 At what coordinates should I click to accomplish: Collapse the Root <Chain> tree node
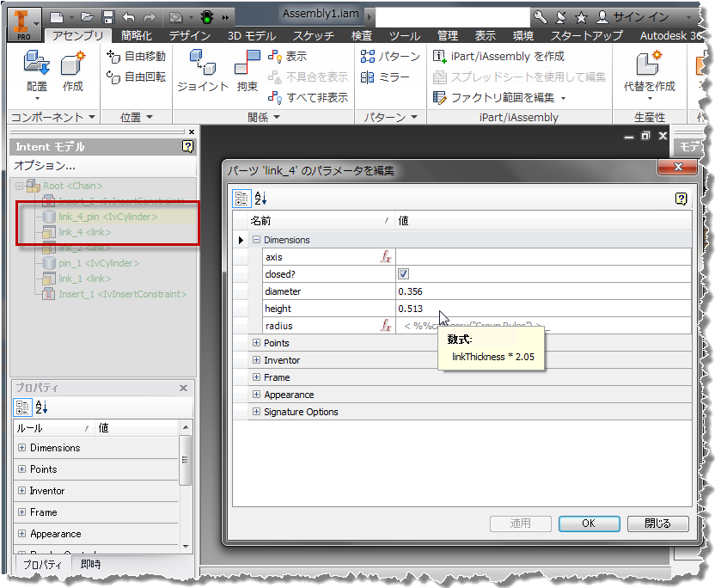(x=19, y=187)
